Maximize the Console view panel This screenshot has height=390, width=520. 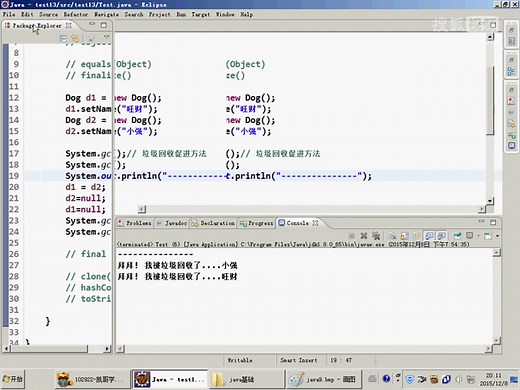[493, 222]
